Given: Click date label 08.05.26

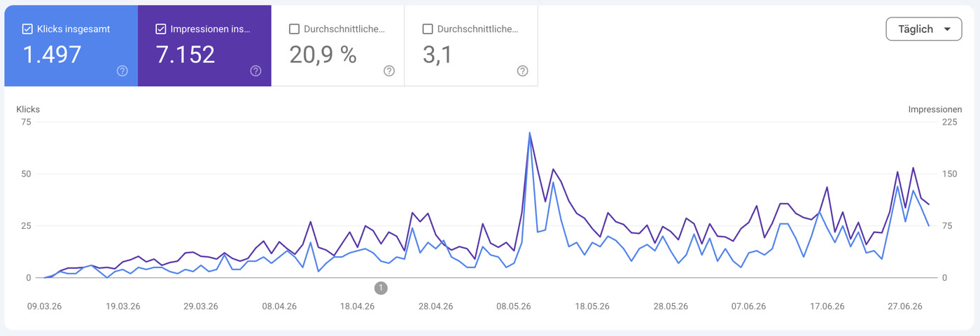Looking at the screenshot, I should pyautogui.click(x=514, y=307).
